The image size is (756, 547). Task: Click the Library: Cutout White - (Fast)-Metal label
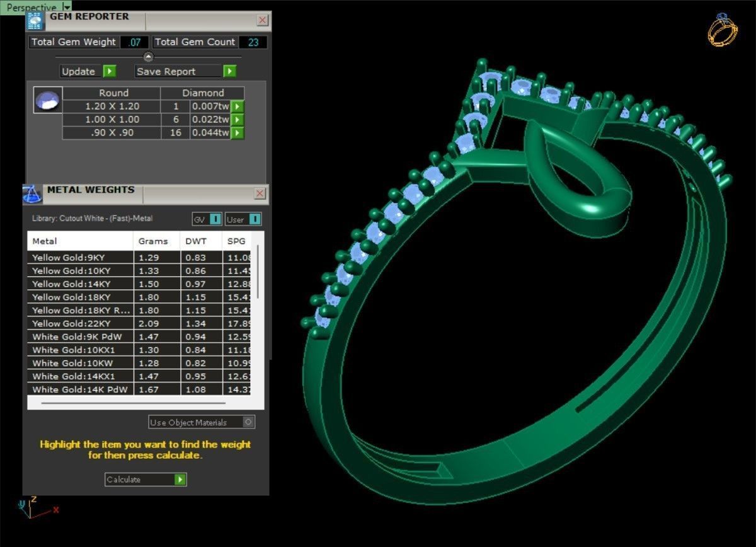pos(92,219)
